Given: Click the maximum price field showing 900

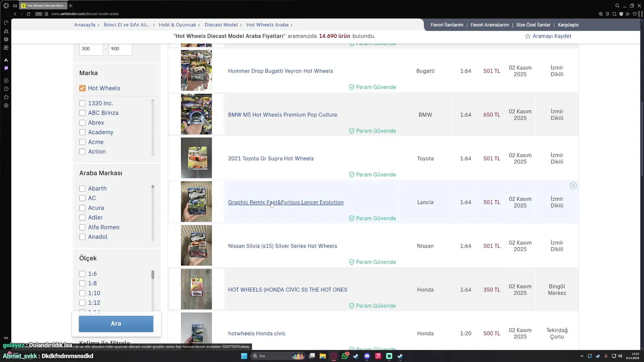Looking at the screenshot, I should click(120, 49).
